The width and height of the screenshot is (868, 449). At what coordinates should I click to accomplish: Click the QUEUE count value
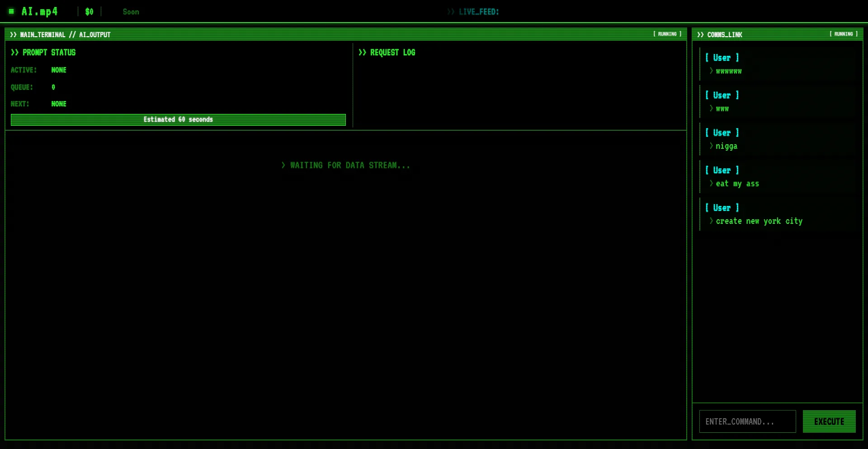(53, 87)
